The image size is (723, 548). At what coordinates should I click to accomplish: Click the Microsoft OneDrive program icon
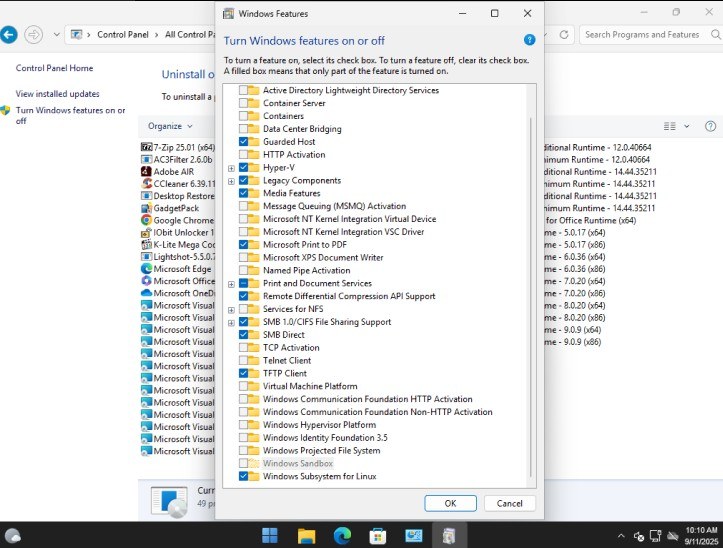pyautogui.click(x=146, y=293)
